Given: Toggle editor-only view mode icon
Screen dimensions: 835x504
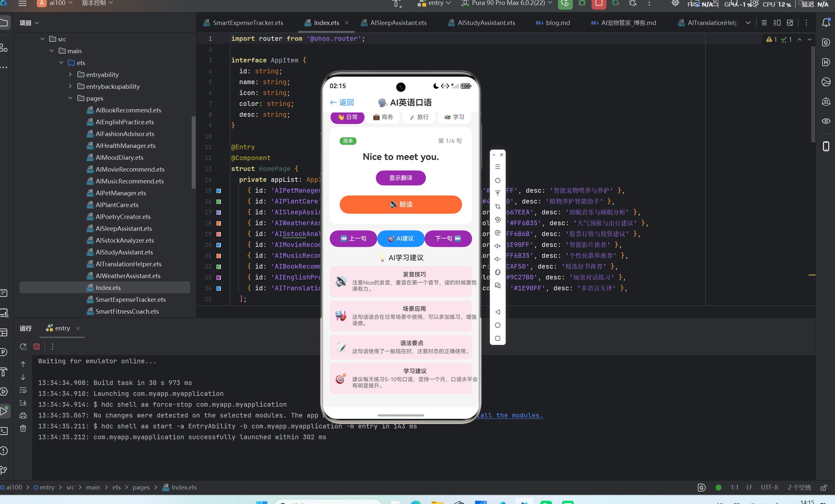Looking at the screenshot, I should pos(764,23).
